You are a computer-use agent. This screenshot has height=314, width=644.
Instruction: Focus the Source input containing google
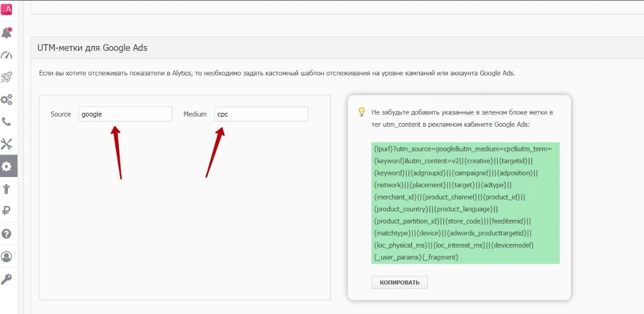coord(125,114)
